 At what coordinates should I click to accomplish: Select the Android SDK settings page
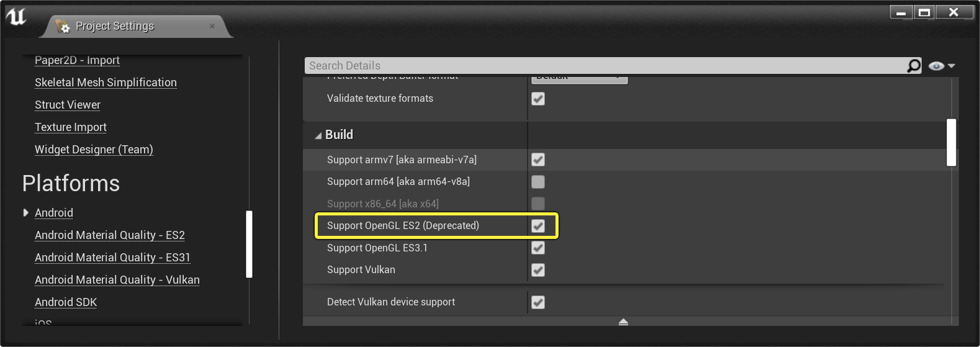coord(66,302)
